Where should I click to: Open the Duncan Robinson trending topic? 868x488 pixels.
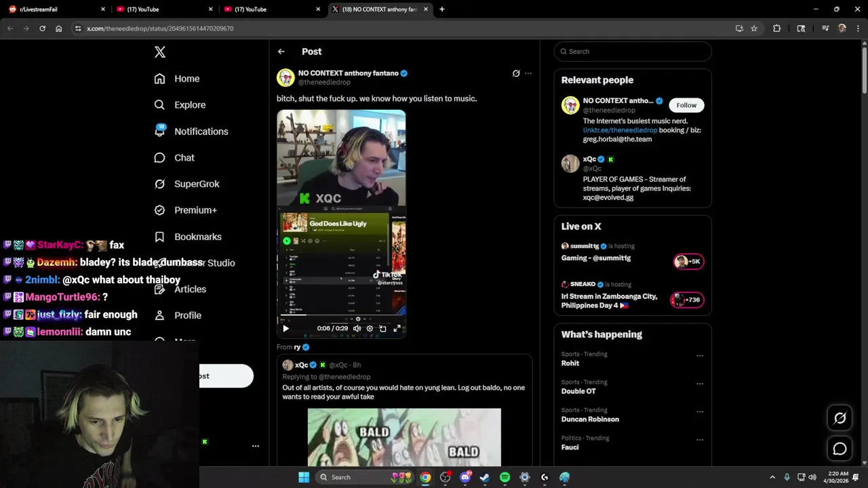point(590,420)
